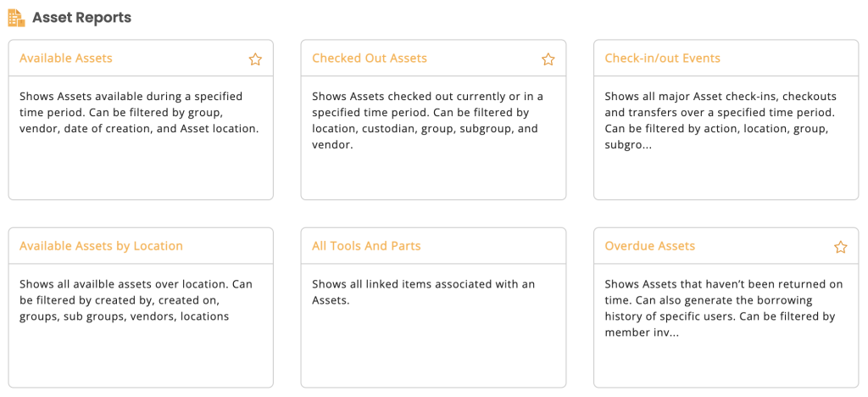
Task: Open the Check-in/out Events report
Action: 663,59
